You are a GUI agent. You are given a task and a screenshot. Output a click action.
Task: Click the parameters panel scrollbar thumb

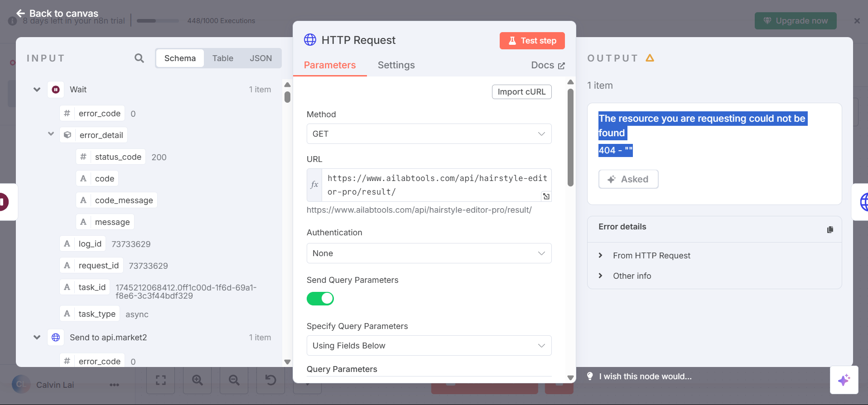click(x=570, y=137)
